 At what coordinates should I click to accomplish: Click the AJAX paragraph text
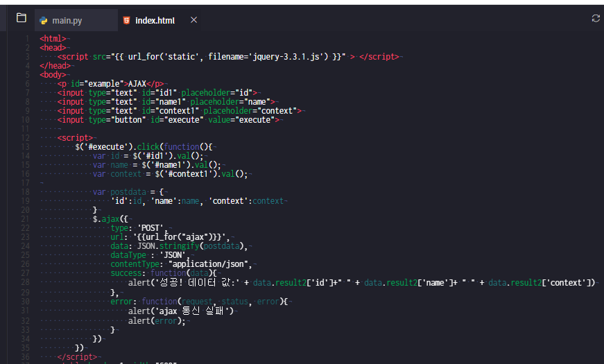point(137,84)
